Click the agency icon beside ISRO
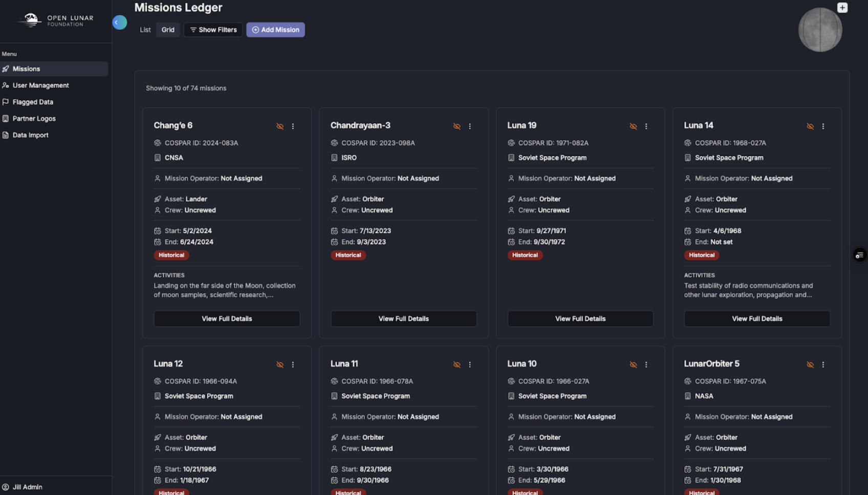Screen dimensions: 868x495 [x=334, y=158]
